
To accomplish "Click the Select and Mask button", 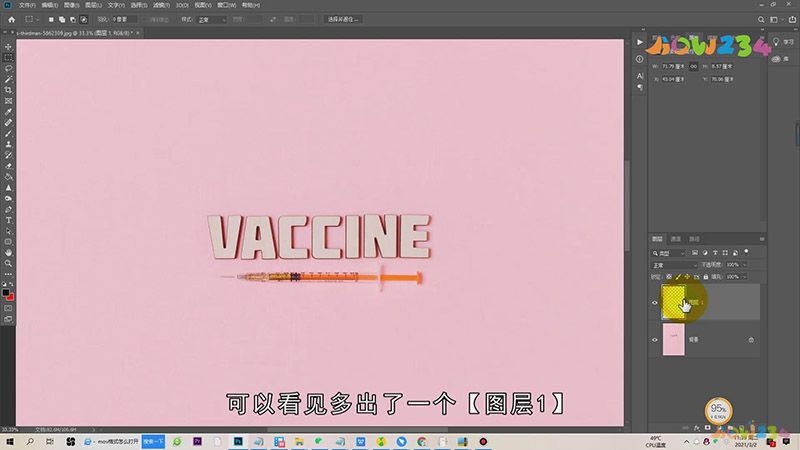I will (x=343, y=19).
